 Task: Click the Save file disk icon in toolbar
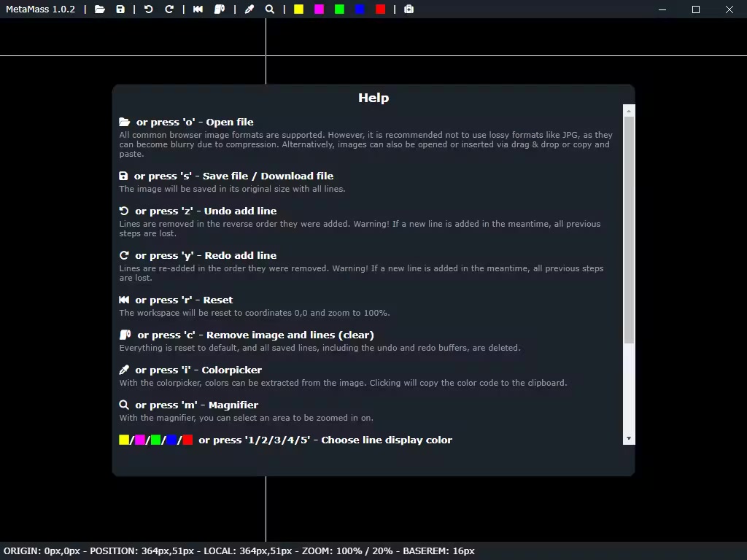pyautogui.click(x=120, y=9)
